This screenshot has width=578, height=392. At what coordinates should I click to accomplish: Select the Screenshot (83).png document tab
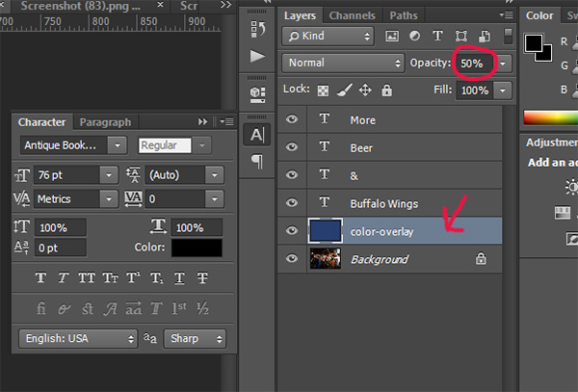click(x=80, y=6)
